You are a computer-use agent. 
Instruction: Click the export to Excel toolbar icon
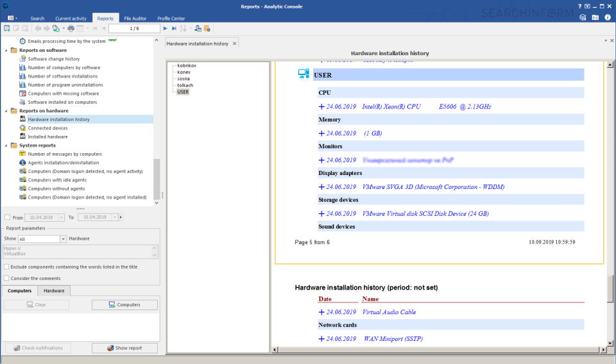tap(56, 29)
